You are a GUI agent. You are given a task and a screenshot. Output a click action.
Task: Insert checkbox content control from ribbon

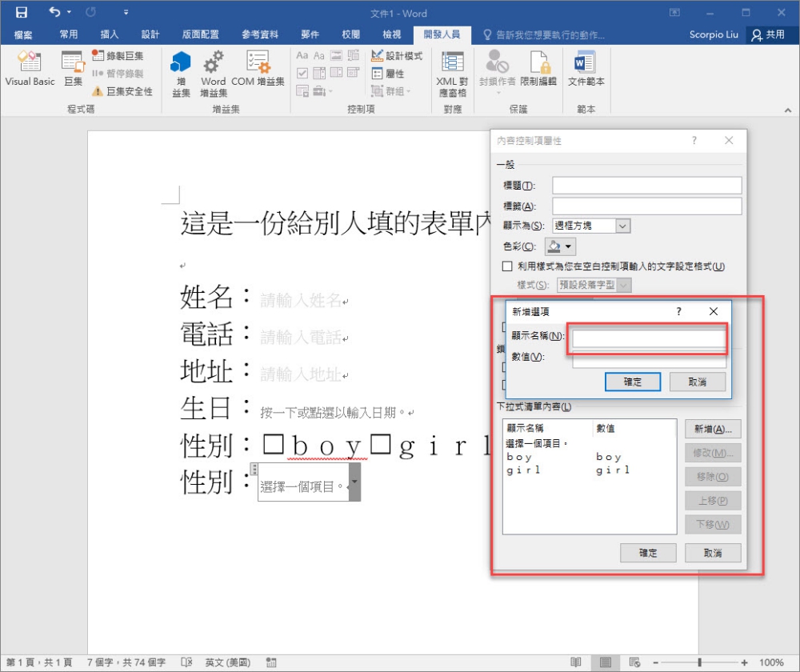[x=302, y=73]
